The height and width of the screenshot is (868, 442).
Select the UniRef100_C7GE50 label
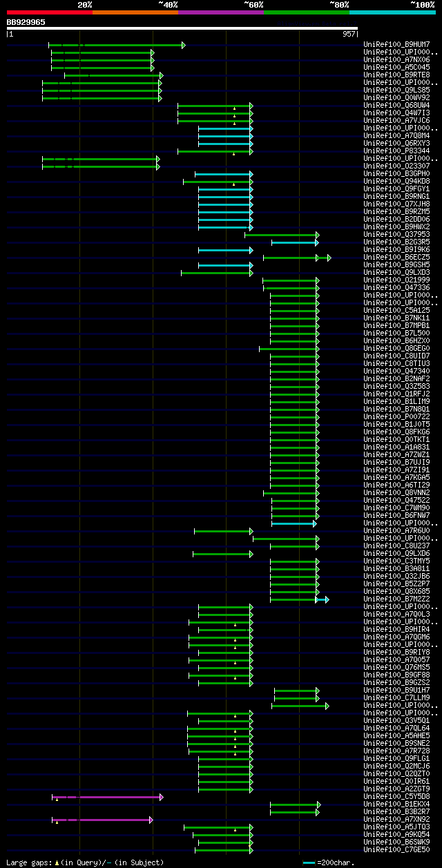396,850
